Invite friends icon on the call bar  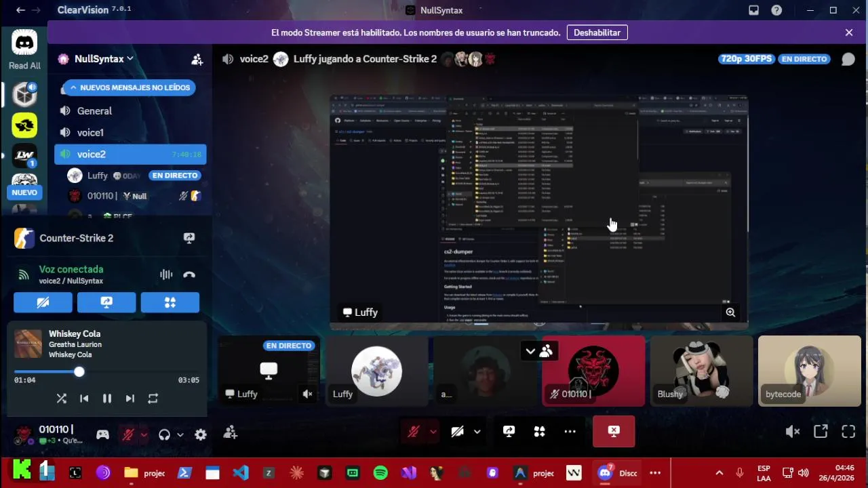[x=231, y=432]
